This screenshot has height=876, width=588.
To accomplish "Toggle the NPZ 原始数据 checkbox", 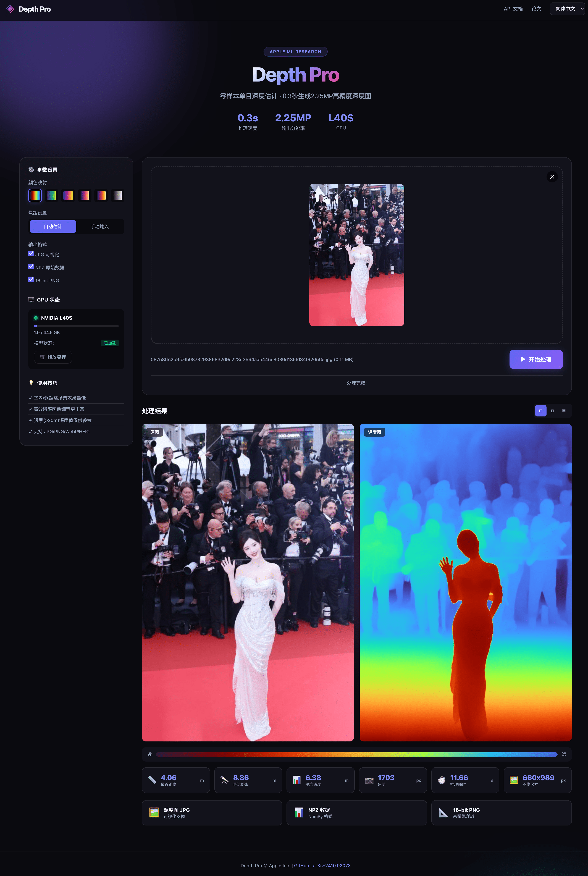I will point(31,267).
